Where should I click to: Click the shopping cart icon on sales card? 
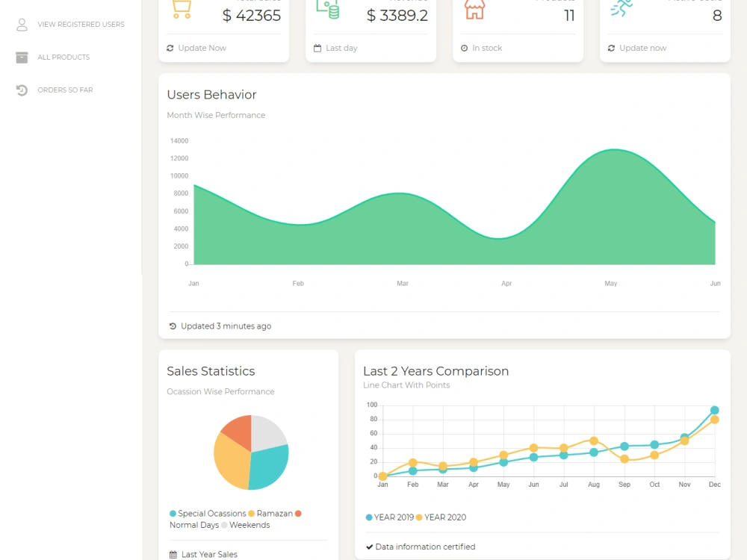coord(182,9)
